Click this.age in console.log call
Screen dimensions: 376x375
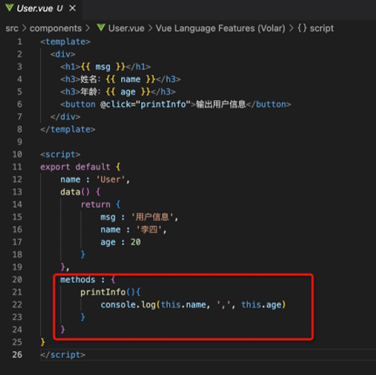(261, 305)
